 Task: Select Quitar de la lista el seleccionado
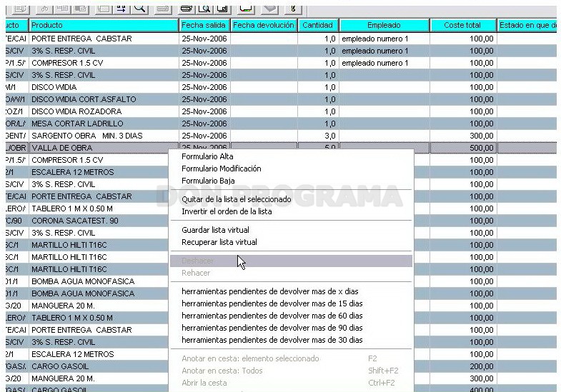point(237,199)
